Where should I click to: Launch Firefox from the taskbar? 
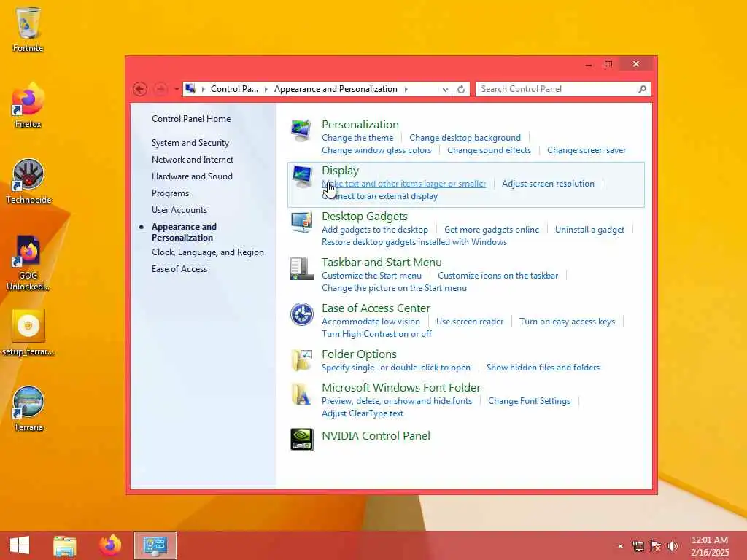110,545
